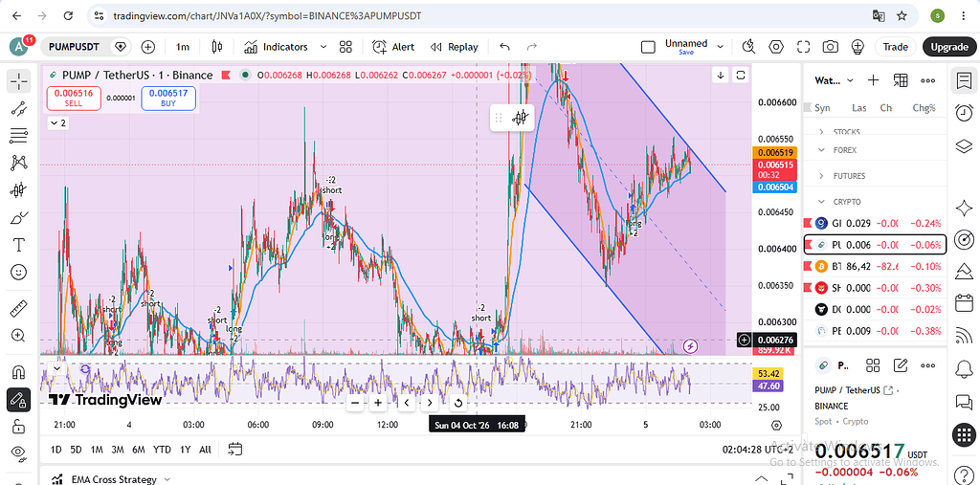980x485 pixels.
Task: Open the PUMPUSDT symbol search
Action: click(x=73, y=47)
